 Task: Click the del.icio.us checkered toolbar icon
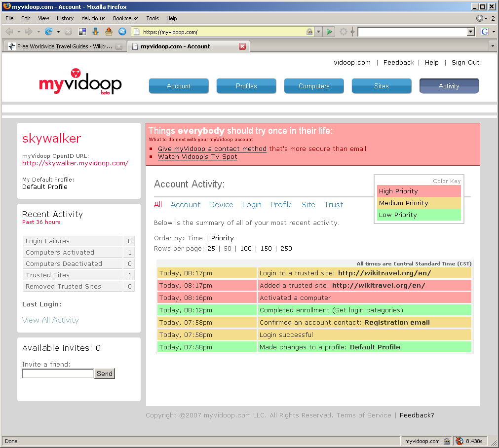tap(82, 32)
